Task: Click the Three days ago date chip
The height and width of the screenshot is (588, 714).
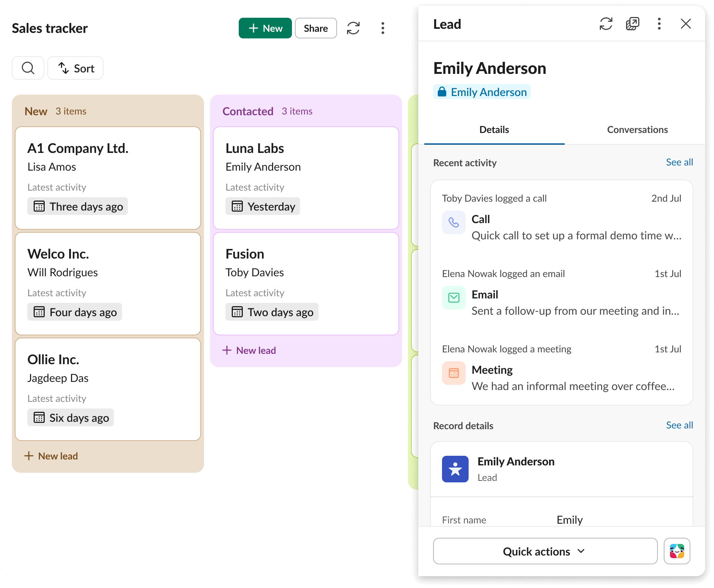Action: [78, 206]
